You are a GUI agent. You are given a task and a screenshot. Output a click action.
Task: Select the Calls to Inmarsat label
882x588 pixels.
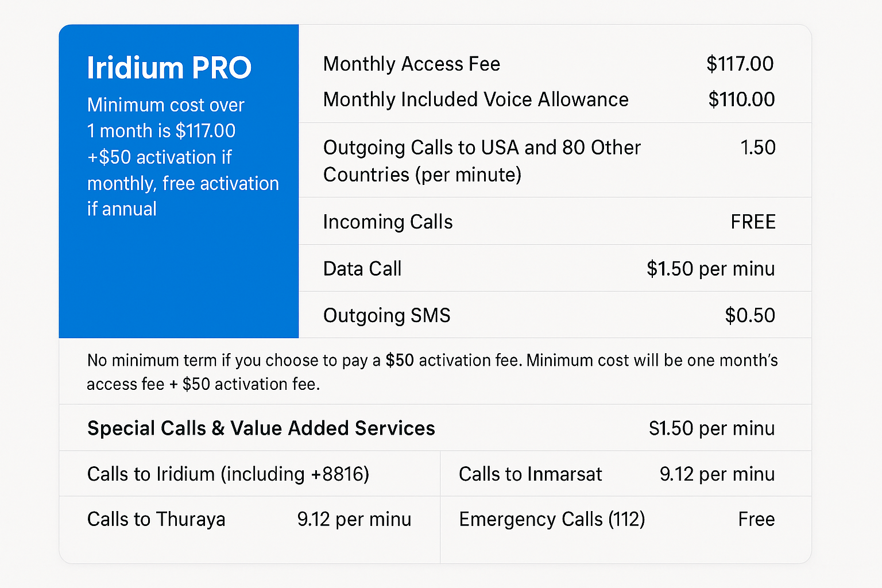(530, 474)
